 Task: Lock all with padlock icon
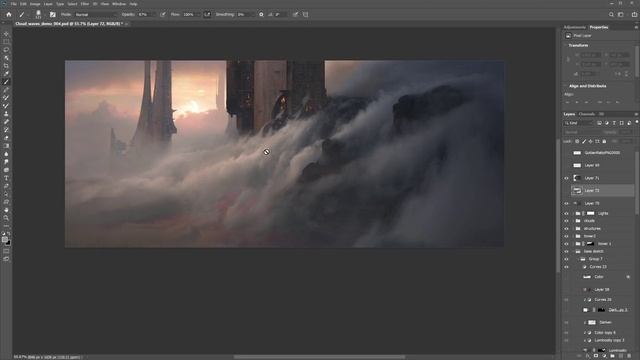(x=604, y=141)
